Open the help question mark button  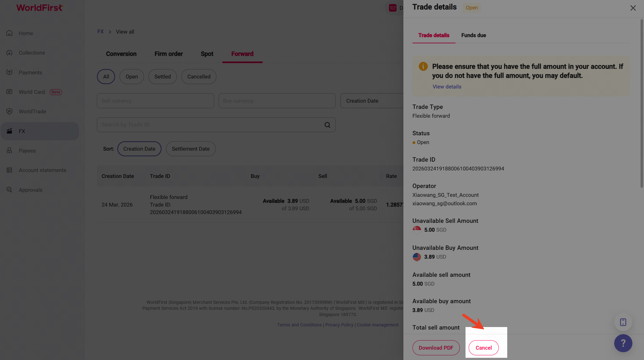pyautogui.click(x=623, y=343)
